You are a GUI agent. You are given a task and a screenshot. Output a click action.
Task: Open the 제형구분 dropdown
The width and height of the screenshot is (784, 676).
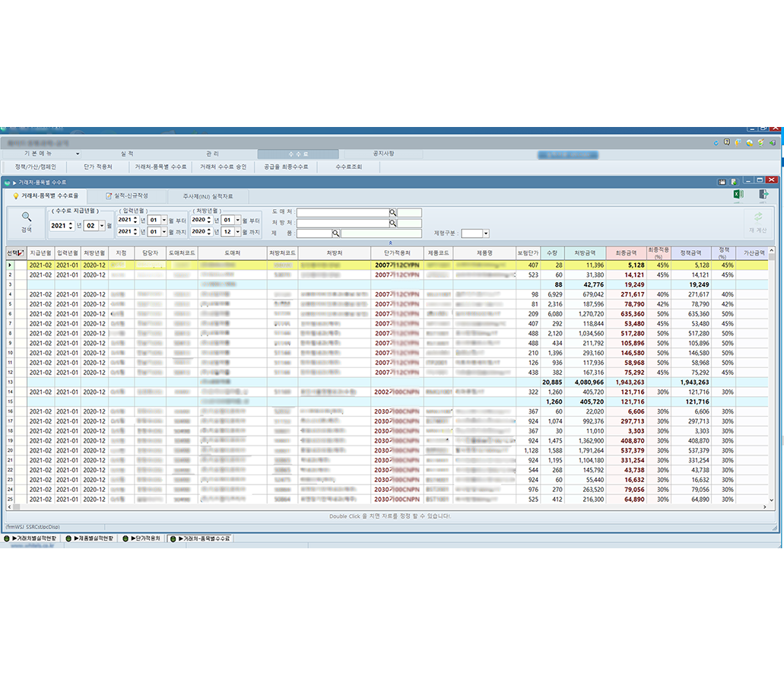[486, 233]
